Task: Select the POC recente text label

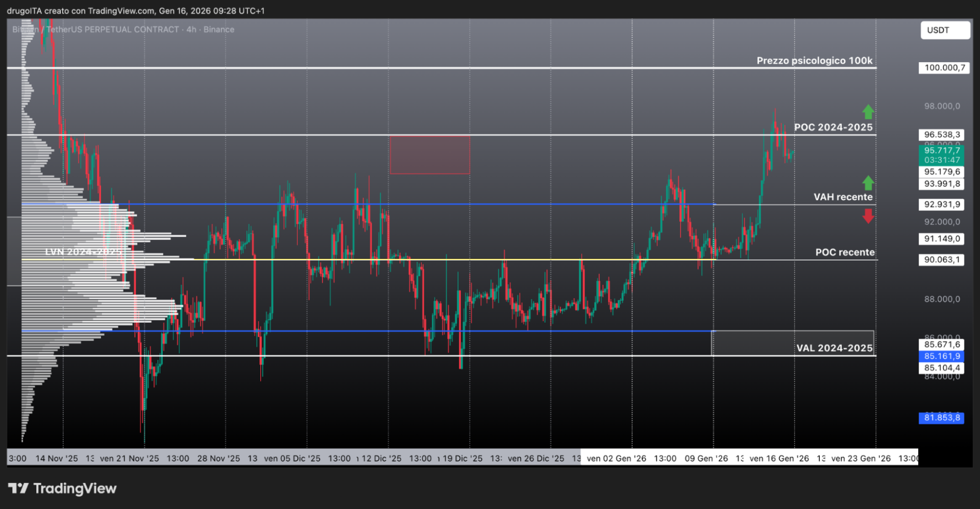Action: click(x=845, y=252)
